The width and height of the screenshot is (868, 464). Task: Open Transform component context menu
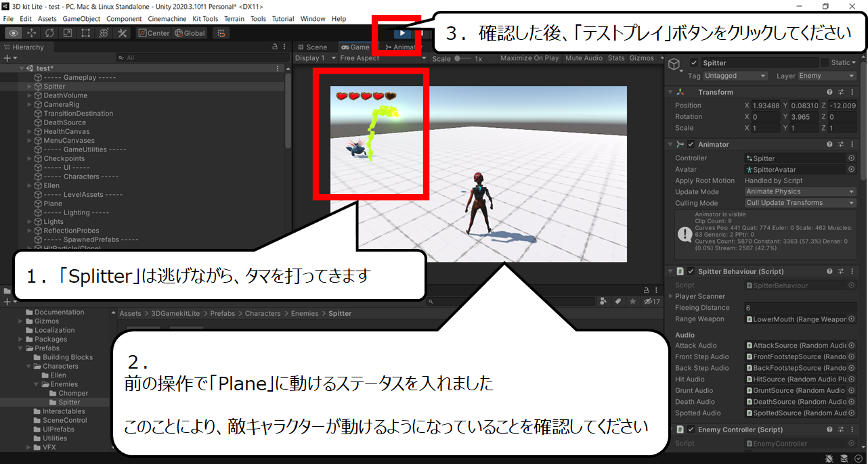[x=852, y=92]
